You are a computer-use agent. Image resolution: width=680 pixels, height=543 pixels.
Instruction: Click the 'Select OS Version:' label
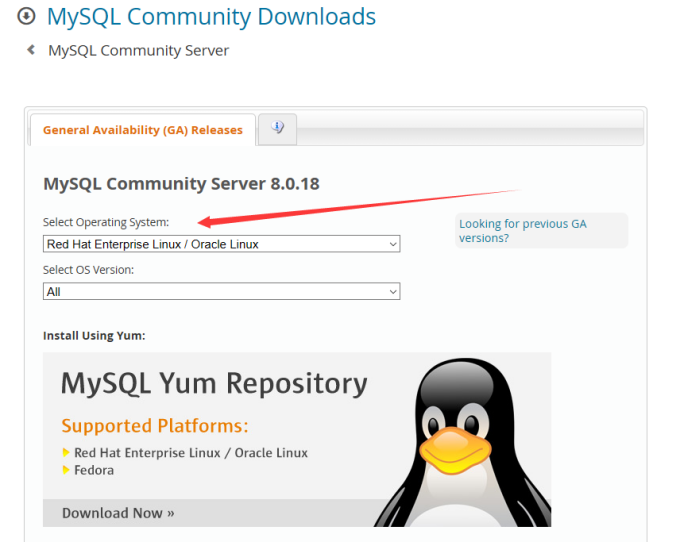pyautogui.click(x=88, y=270)
